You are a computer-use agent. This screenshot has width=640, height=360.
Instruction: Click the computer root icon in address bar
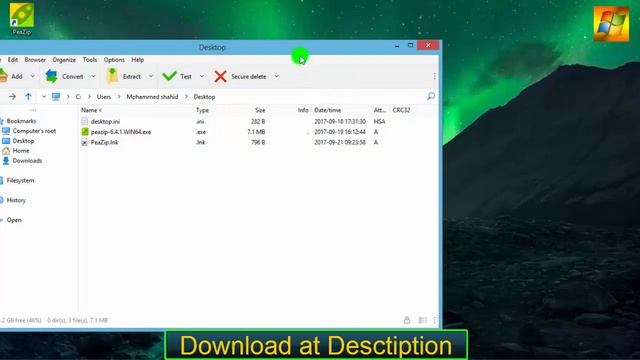[56, 97]
